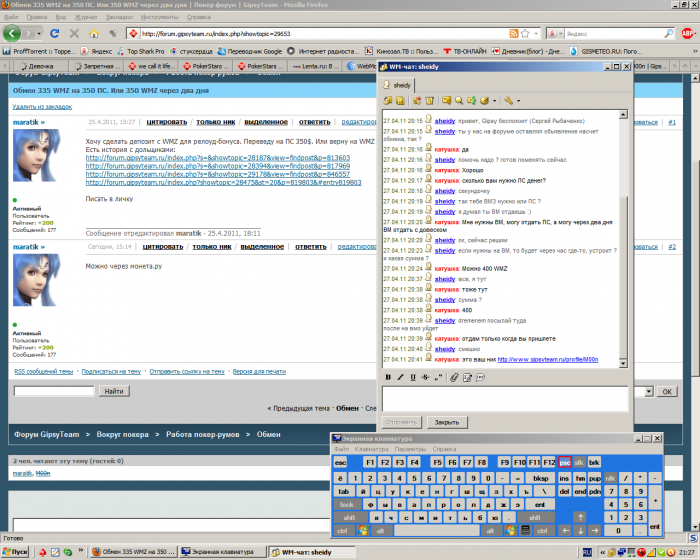Image resolution: width=700 pixels, height=560 pixels.
Task: Click yellow message icon in chat toolbar
Action: click(446, 100)
